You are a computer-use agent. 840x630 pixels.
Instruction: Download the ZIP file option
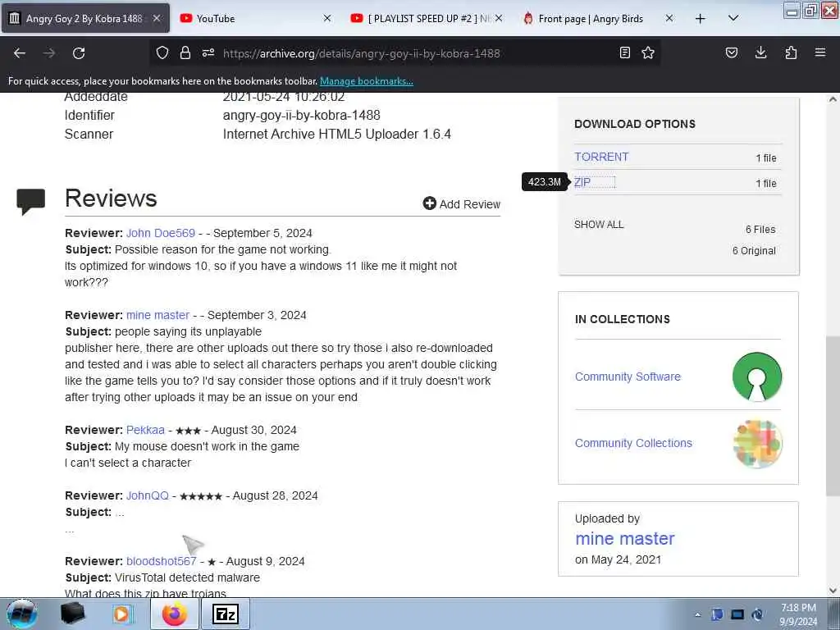tap(582, 182)
